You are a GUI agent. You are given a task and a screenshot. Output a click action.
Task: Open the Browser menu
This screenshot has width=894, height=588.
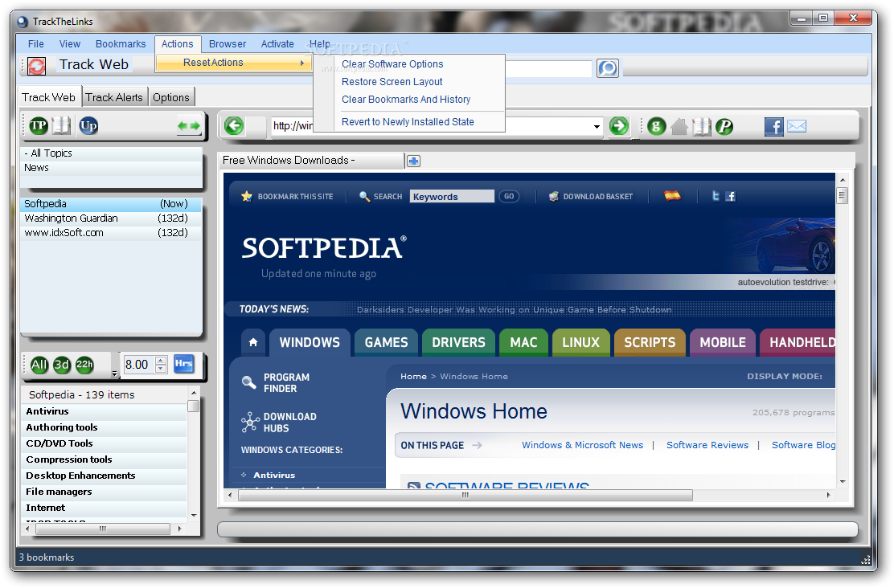click(228, 44)
